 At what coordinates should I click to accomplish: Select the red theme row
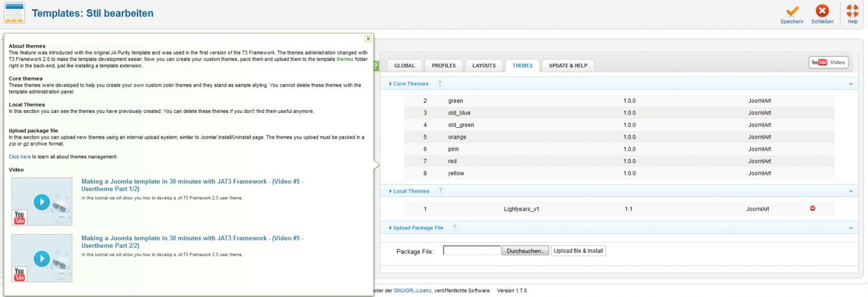(x=619, y=161)
